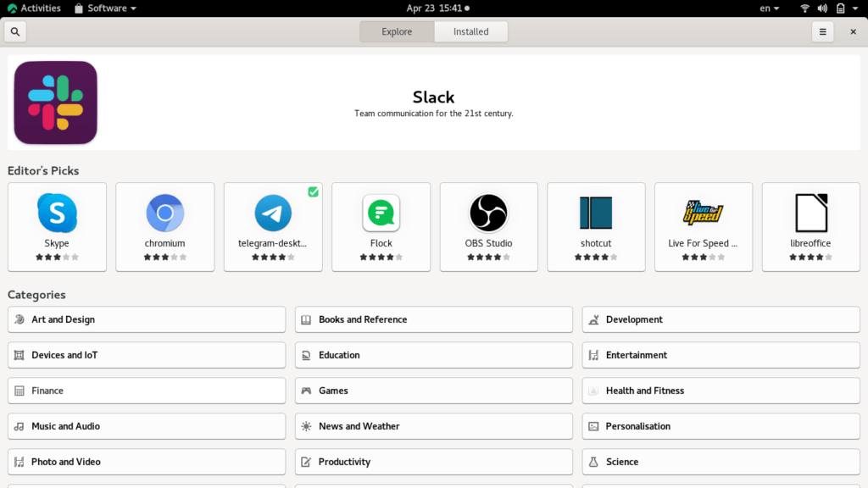Open the Personalisation category
Screen dimensions: 868x488
pyautogui.click(x=721, y=426)
